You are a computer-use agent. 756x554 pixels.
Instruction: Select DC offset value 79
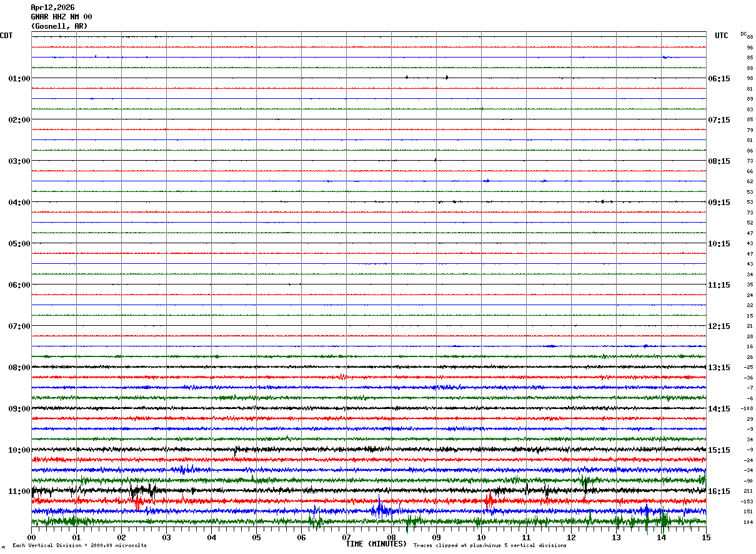tap(750, 130)
